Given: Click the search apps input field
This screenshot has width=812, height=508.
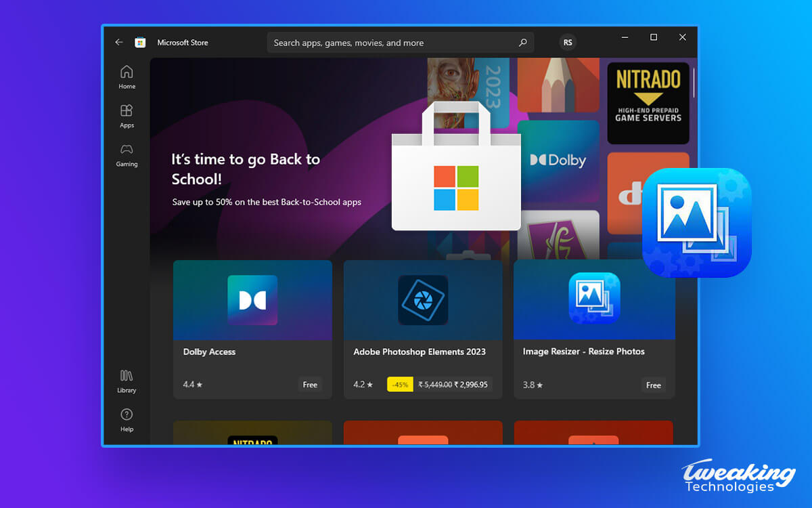Looking at the screenshot, I should tap(379, 42).
